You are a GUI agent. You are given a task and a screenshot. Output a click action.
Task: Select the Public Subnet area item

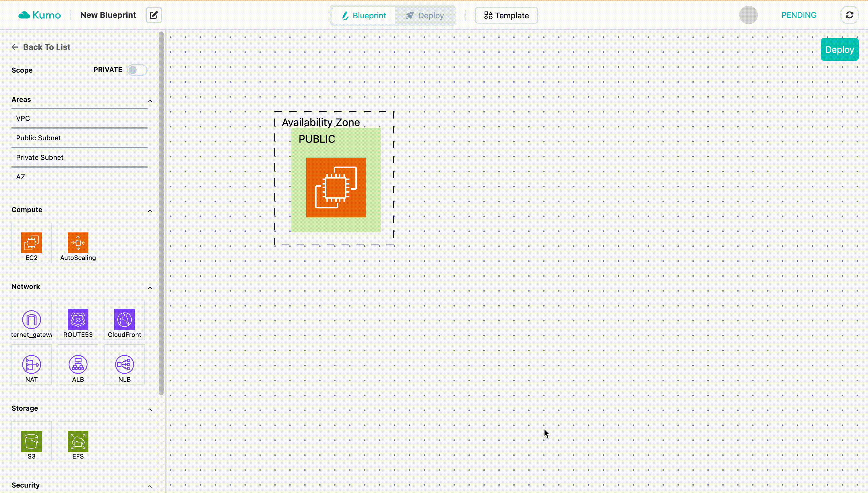pos(80,138)
